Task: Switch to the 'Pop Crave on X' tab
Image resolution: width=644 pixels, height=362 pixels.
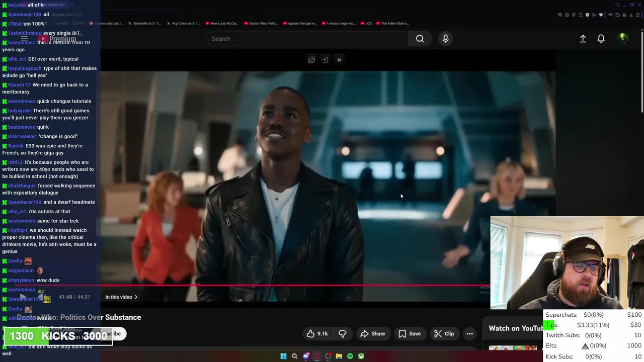Action: click(183, 23)
